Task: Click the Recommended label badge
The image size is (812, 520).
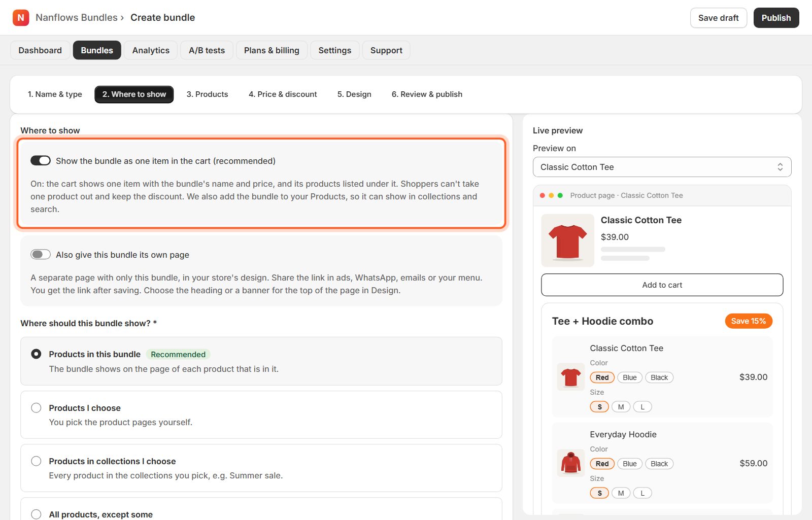Action: point(178,354)
